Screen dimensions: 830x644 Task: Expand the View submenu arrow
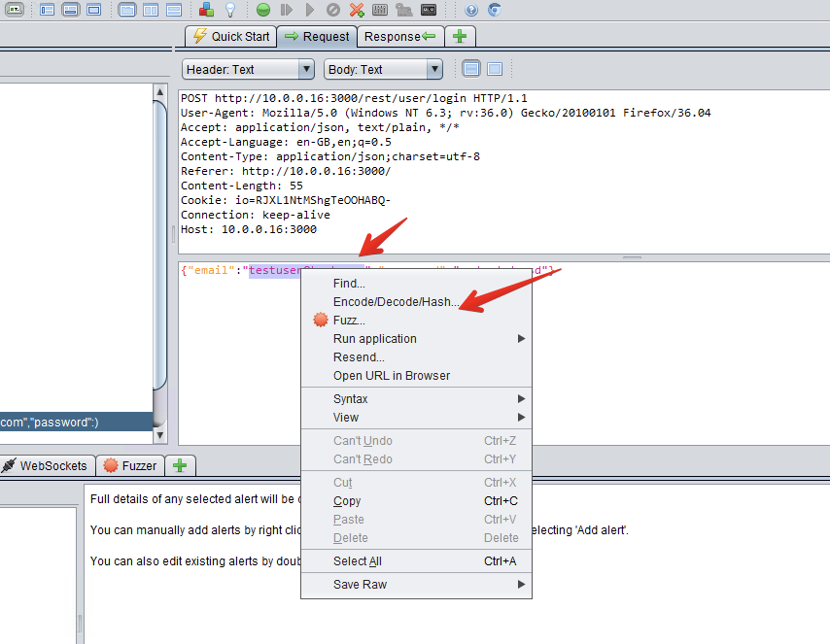click(x=521, y=418)
